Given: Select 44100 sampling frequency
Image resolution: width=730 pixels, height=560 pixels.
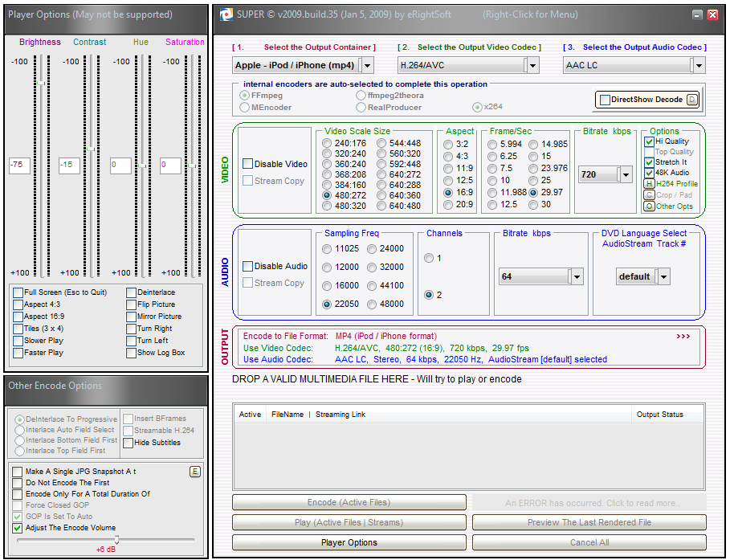Looking at the screenshot, I should pyautogui.click(x=372, y=285).
